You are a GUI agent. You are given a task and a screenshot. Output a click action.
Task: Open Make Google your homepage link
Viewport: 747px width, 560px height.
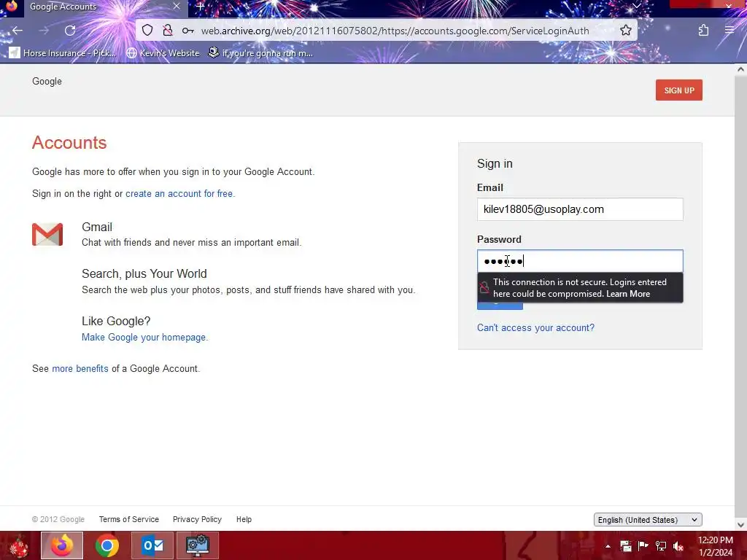point(144,337)
